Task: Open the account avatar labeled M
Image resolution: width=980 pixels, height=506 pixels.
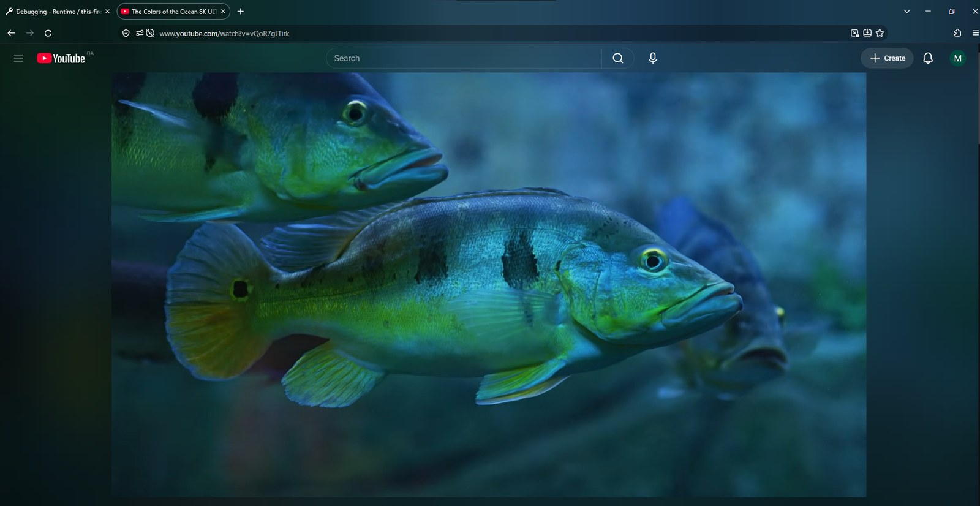Action: [x=957, y=58]
